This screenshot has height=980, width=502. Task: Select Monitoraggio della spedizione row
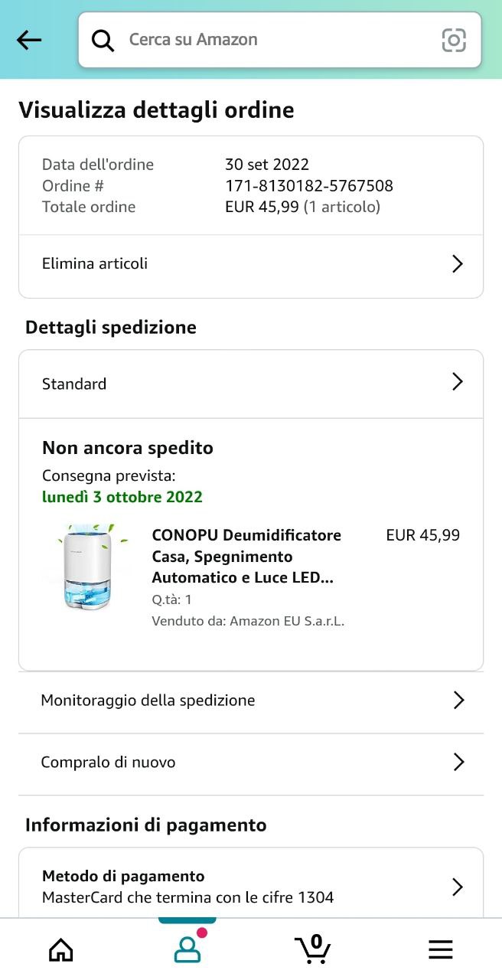[148, 700]
